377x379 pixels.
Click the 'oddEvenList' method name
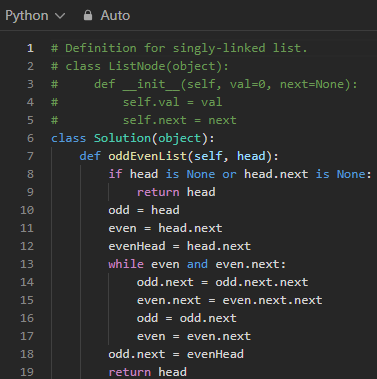pyautogui.click(x=147, y=156)
